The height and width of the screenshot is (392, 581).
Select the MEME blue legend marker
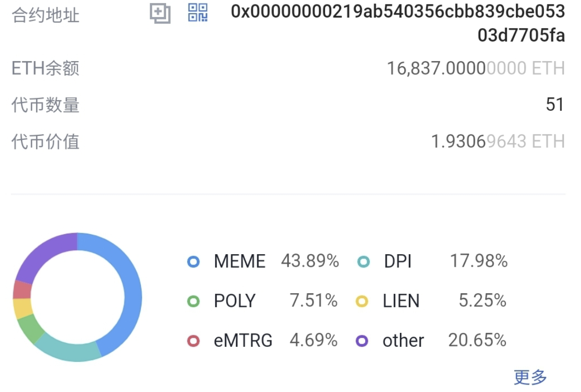(194, 262)
